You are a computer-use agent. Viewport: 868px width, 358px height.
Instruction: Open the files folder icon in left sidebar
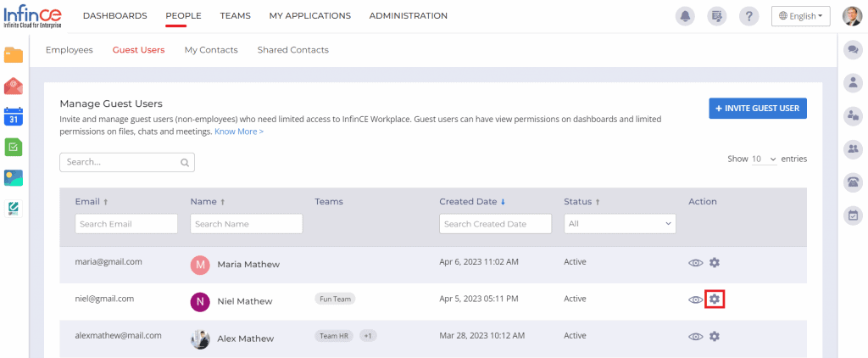click(x=14, y=56)
